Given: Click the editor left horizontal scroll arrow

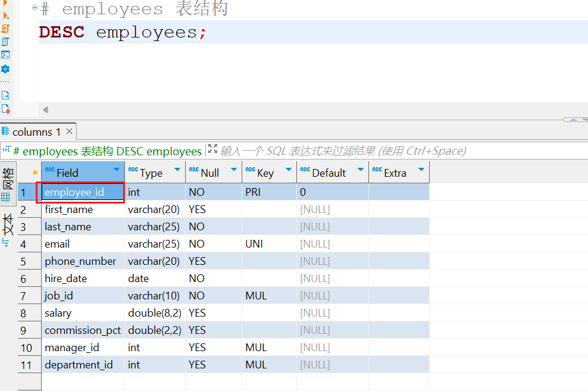Looking at the screenshot, I should [x=45, y=110].
